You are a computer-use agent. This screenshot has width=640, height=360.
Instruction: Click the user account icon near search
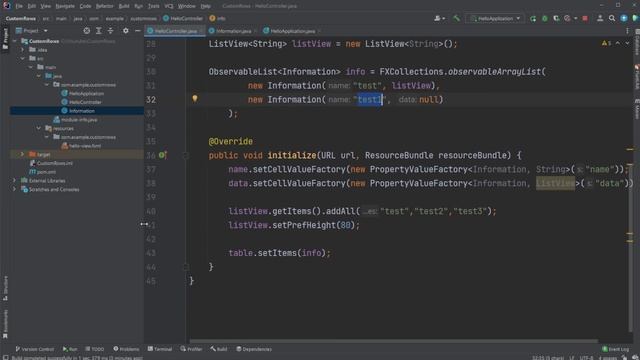pos(600,18)
